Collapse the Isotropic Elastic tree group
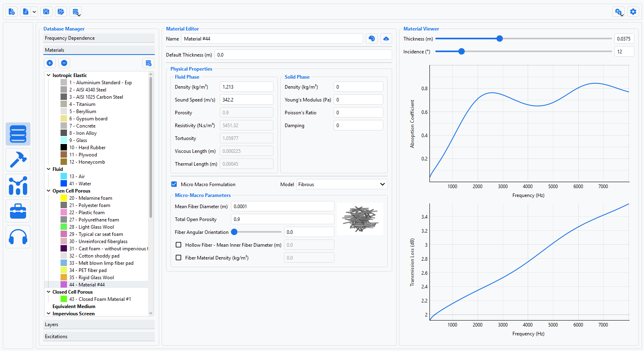 49,75
